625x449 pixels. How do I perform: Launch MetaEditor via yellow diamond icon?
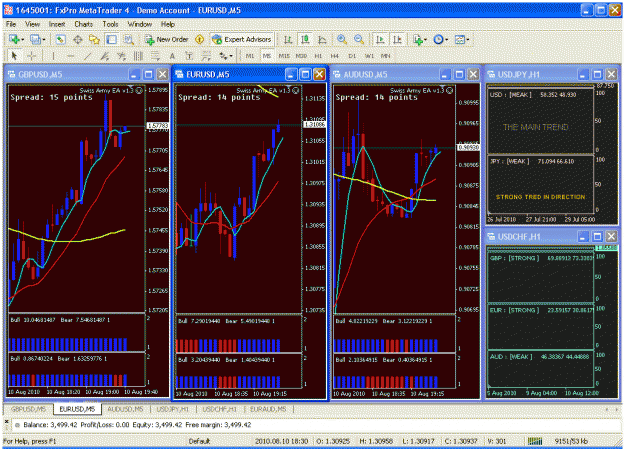199,39
